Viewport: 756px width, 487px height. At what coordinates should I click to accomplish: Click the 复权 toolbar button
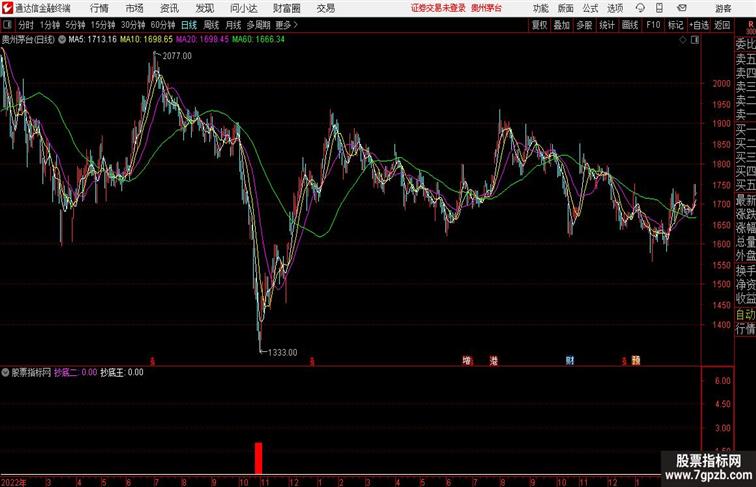(x=540, y=25)
